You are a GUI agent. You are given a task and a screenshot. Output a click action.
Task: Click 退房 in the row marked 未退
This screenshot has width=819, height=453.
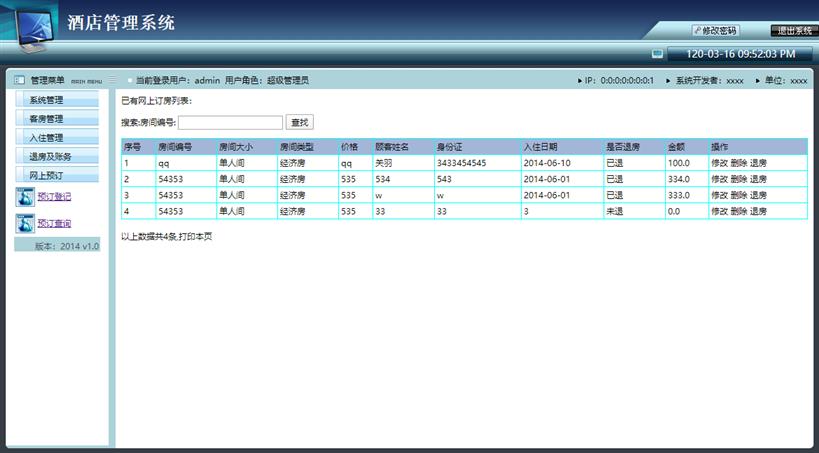[758, 212]
